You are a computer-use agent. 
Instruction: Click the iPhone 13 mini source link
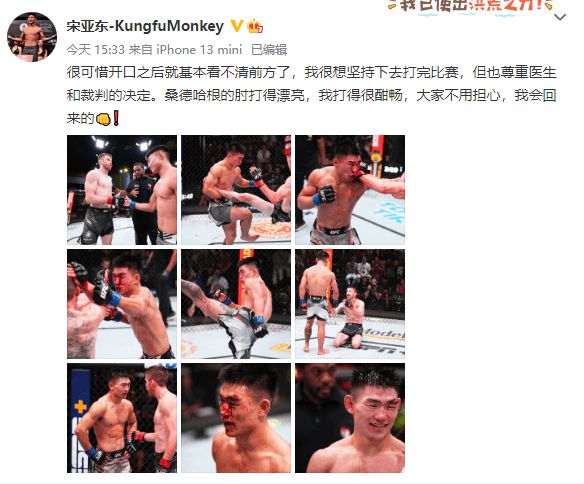(x=199, y=50)
